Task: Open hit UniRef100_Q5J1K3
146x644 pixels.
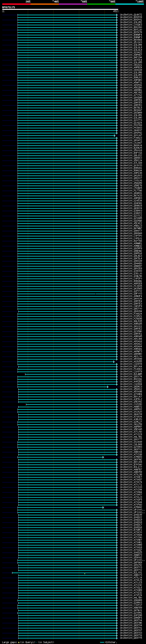Action: point(131,42)
